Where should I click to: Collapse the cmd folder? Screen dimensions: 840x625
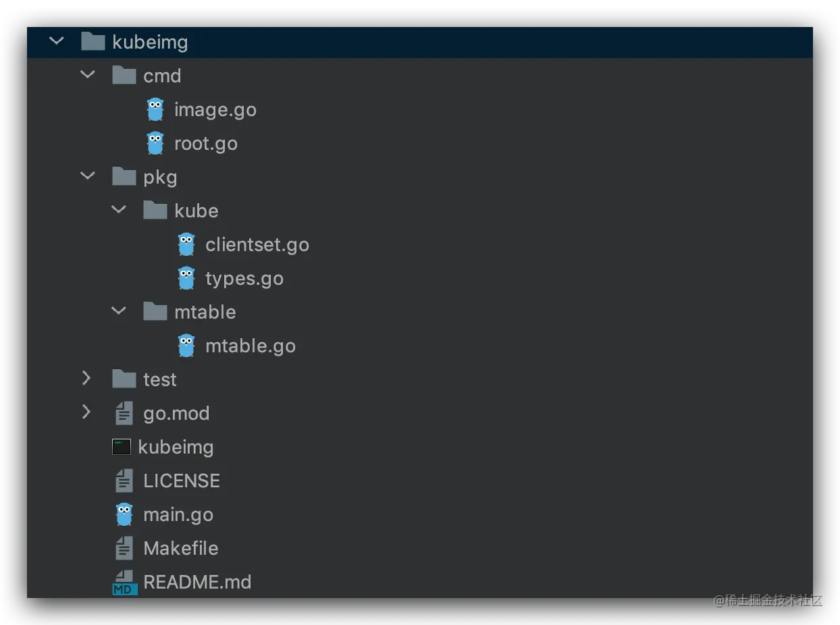(88, 75)
